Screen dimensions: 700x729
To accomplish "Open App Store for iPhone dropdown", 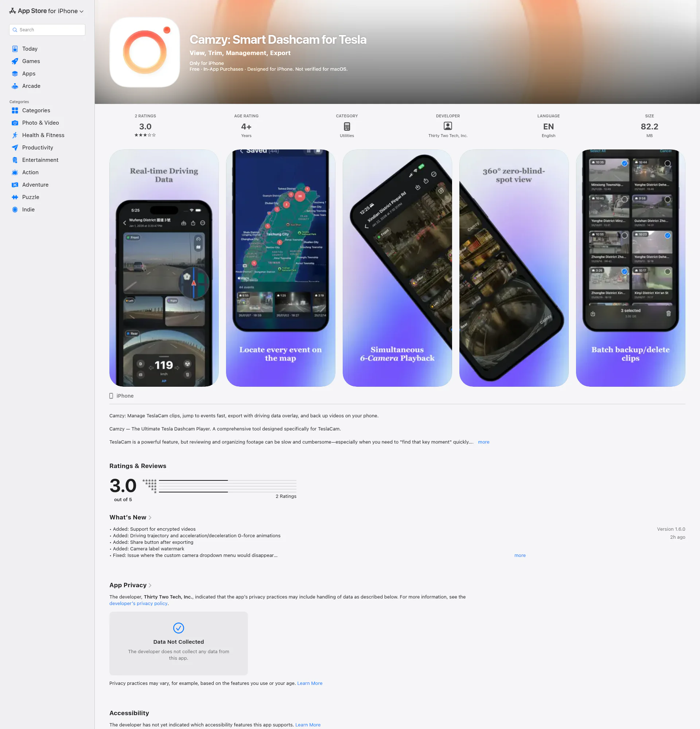I will [47, 11].
